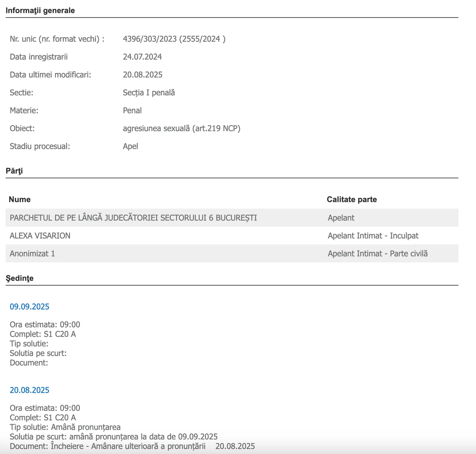
Task: Click the Secția I penală value
Action: tap(149, 93)
